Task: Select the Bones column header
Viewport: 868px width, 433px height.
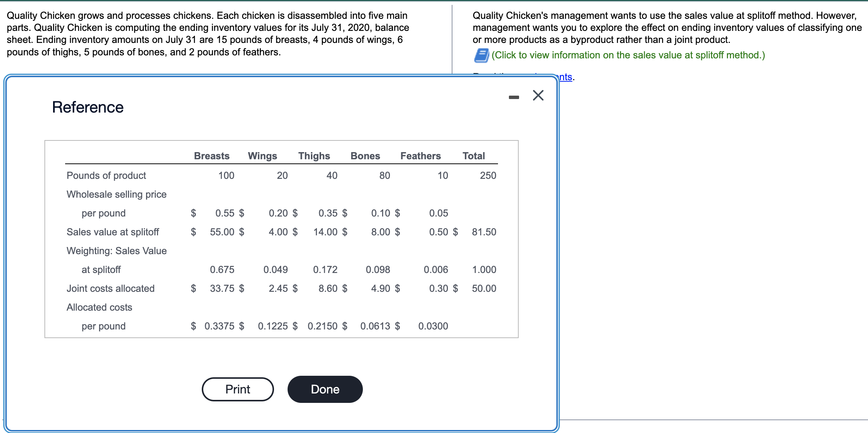Action: (x=365, y=156)
